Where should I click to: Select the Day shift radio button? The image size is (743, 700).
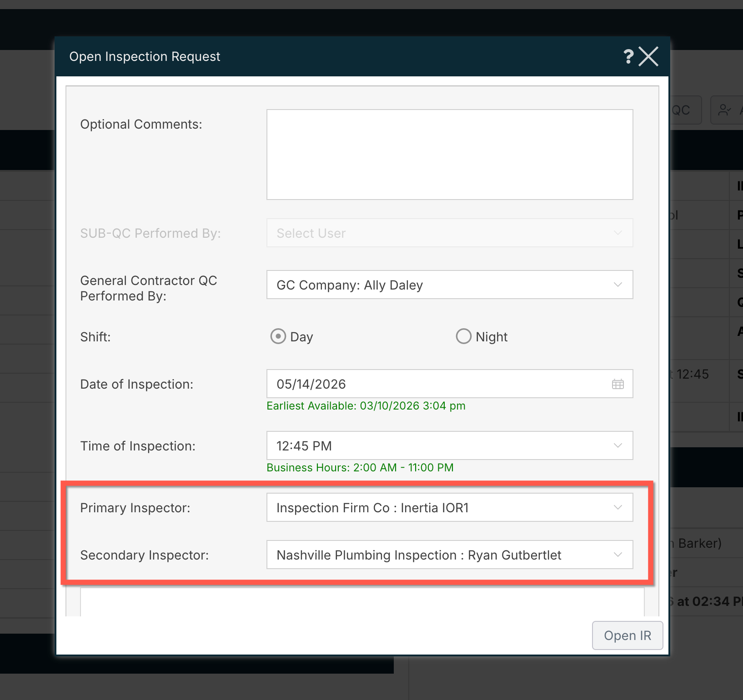[x=278, y=336]
